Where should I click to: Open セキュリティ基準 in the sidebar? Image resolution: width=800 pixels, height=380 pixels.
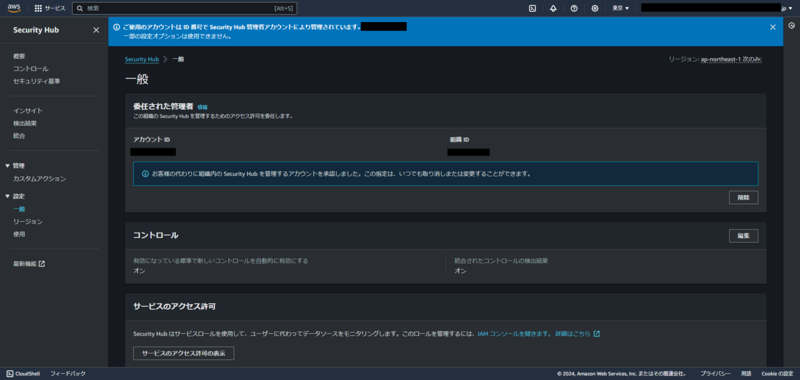pos(37,81)
